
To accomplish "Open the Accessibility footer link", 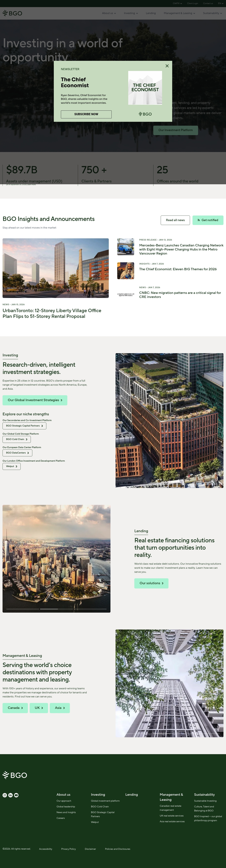I will pyautogui.click(x=46, y=849).
